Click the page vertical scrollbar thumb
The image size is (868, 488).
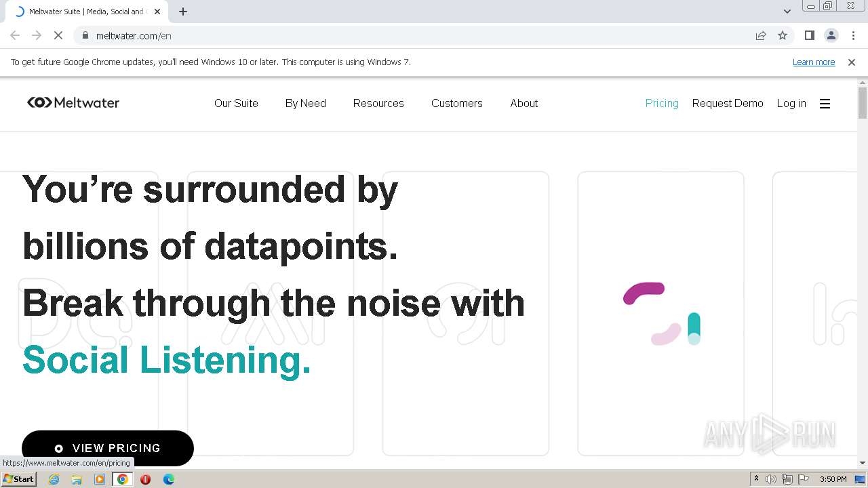point(863,103)
